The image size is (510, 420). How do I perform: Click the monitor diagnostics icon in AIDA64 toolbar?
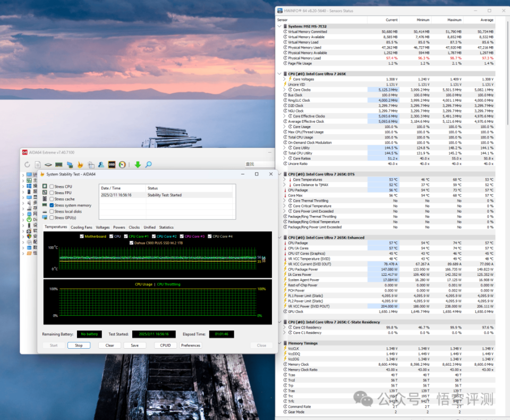pyautogui.click(x=70, y=165)
